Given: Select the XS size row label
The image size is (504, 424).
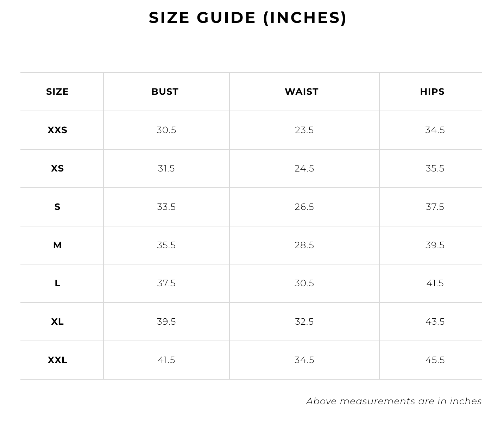Looking at the screenshot, I should 57,168.
